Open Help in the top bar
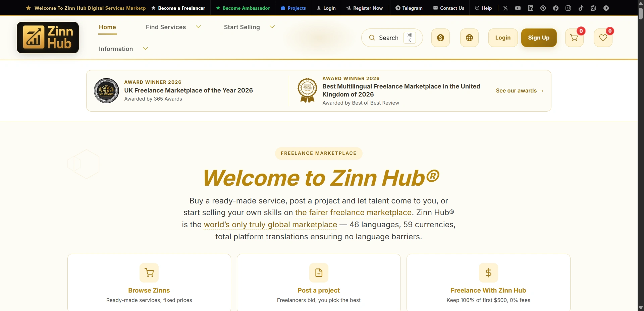The height and width of the screenshot is (311, 644). pos(483,8)
